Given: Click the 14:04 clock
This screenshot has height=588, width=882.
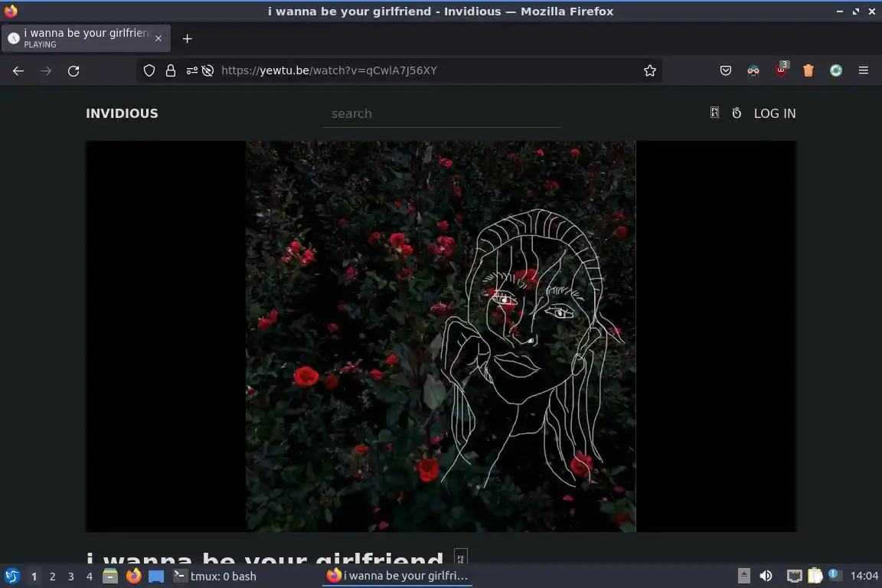Looking at the screenshot, I should click(x=864, y=576).
